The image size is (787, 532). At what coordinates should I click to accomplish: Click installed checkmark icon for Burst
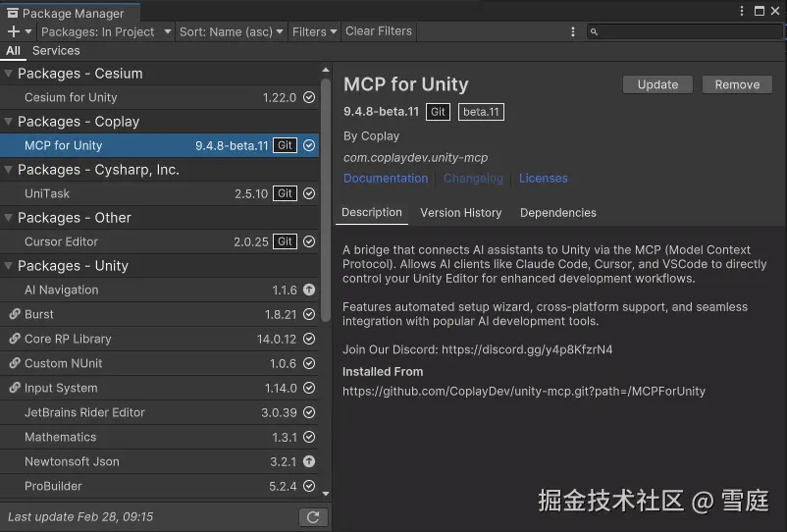click(x=309, y=314)
